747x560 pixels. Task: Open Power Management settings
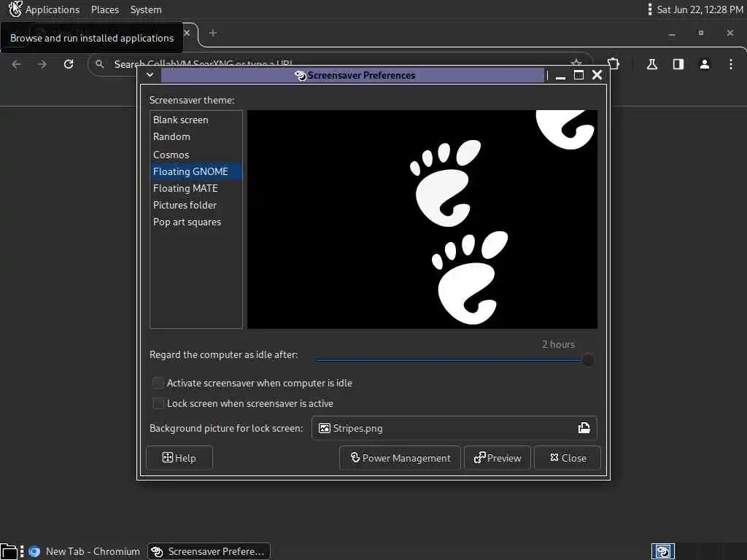click(400, 458)
